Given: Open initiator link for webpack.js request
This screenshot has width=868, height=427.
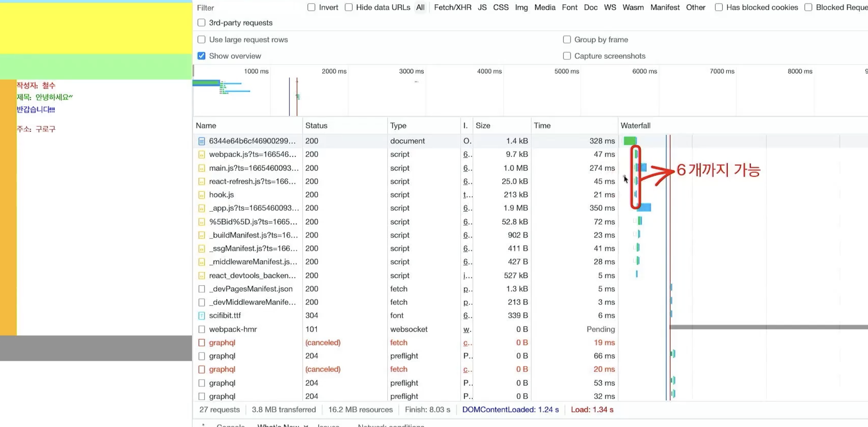Looking at the screenshot, I should coord(467,154).
